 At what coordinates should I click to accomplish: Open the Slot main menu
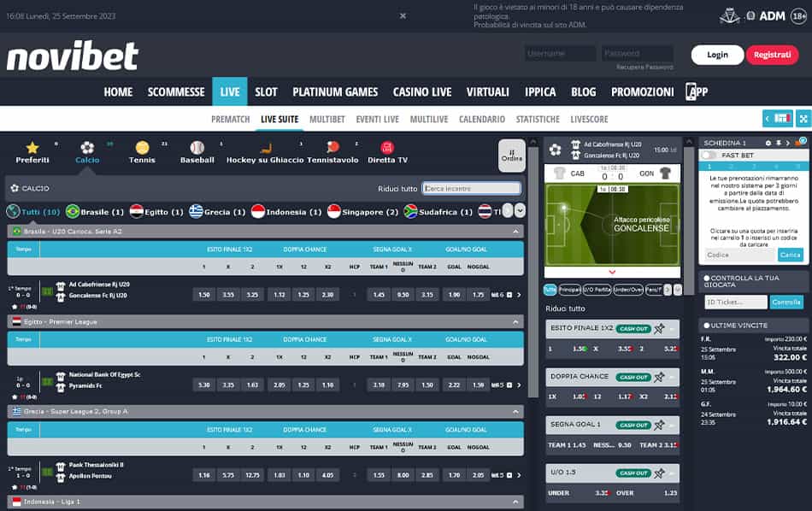[x=266, y=92]
